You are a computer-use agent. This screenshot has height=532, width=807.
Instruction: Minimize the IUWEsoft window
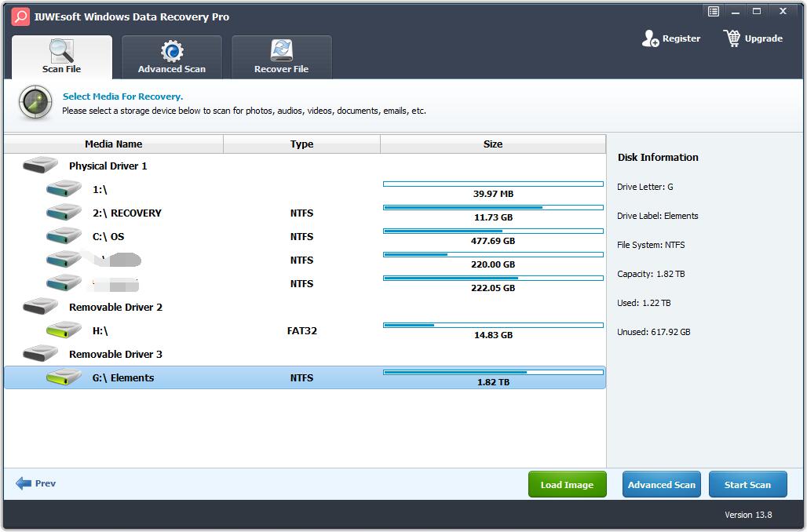click(x=736, y=11)
